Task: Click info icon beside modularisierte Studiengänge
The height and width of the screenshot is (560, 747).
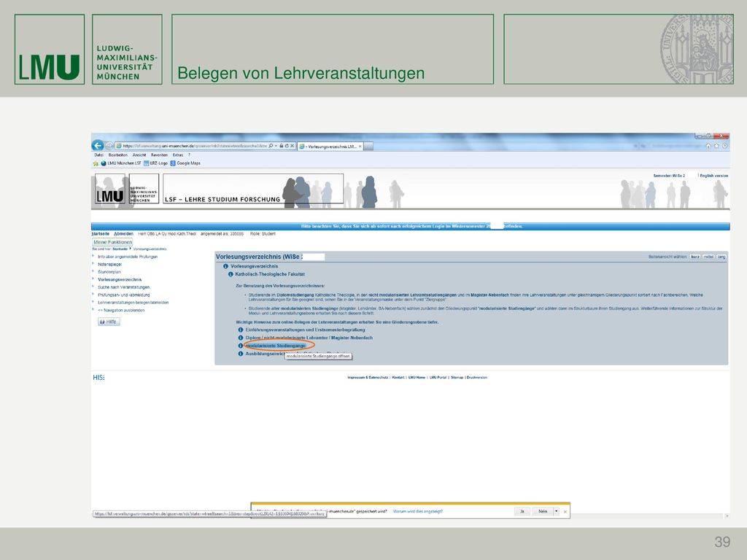Action: click(241, 346)
